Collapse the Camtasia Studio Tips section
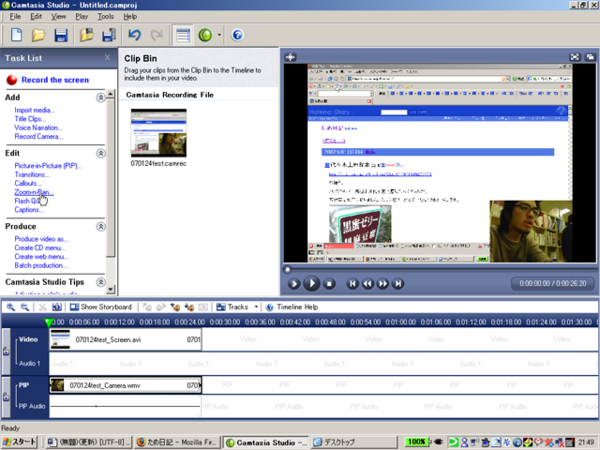 pos(101,282)
